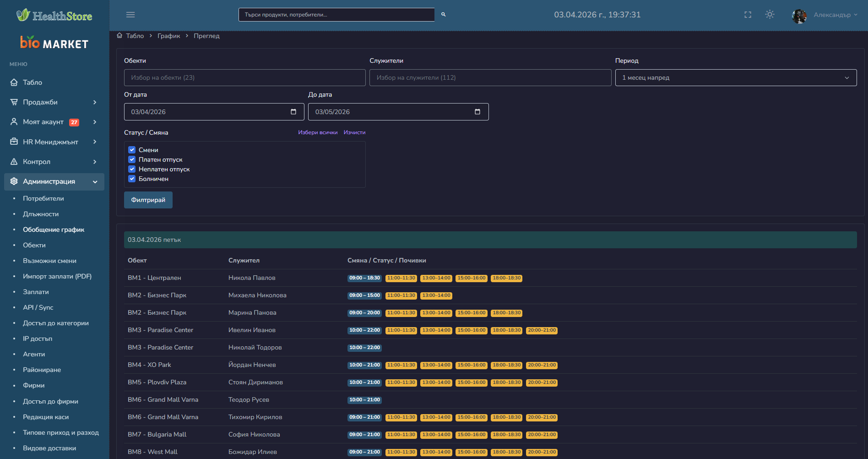Open Типове приход и разход
Screen dimensions: 868x459
click(61, 432)
